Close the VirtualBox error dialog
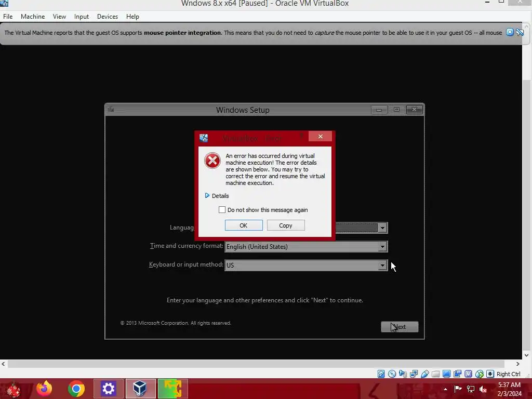 320,137
